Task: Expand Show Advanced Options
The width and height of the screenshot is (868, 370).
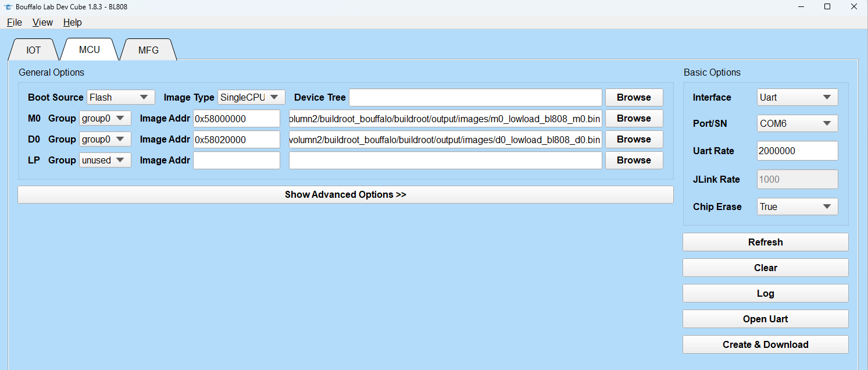Action: click(x=345, y=194)
